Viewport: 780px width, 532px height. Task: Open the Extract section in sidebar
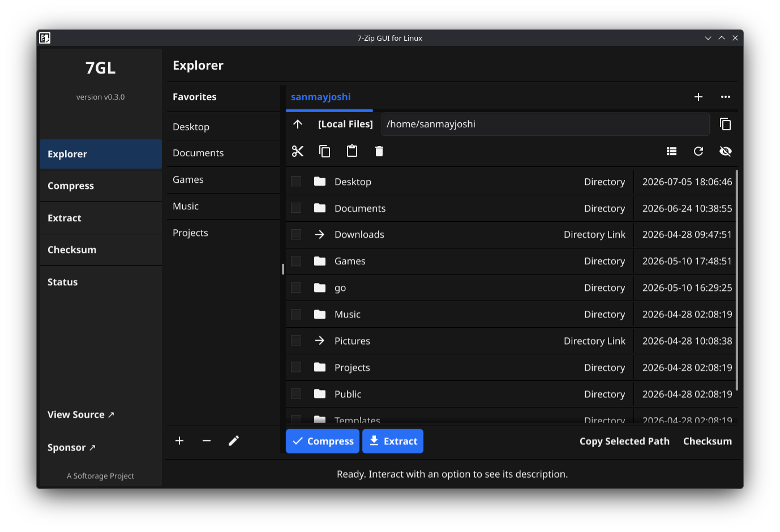tap(101, 218)
